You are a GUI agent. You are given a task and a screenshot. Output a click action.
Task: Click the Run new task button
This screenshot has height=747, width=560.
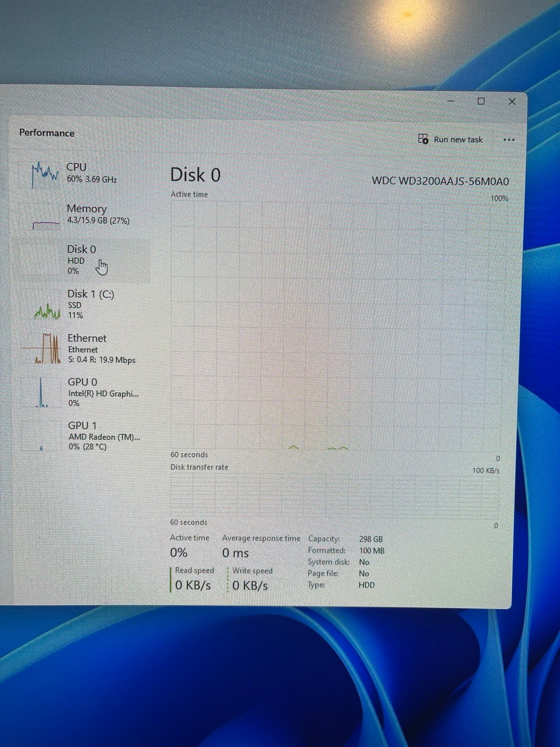pos(450,140)
